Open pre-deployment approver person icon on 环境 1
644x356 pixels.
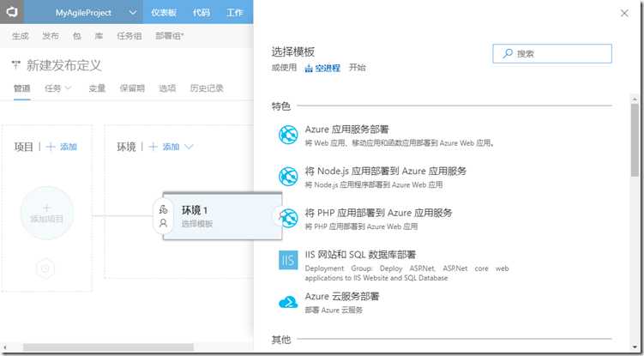click(x=163, y=223)
